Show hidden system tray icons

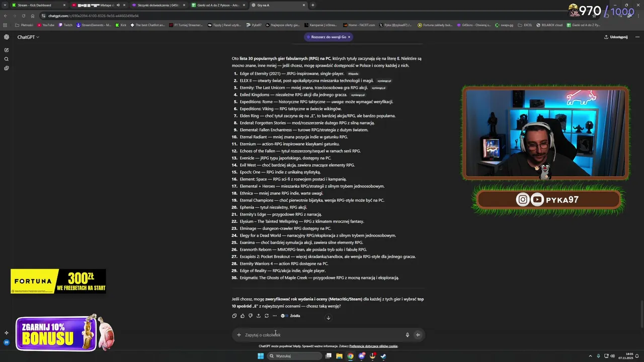pyautogui.click(x=591, y=356)
